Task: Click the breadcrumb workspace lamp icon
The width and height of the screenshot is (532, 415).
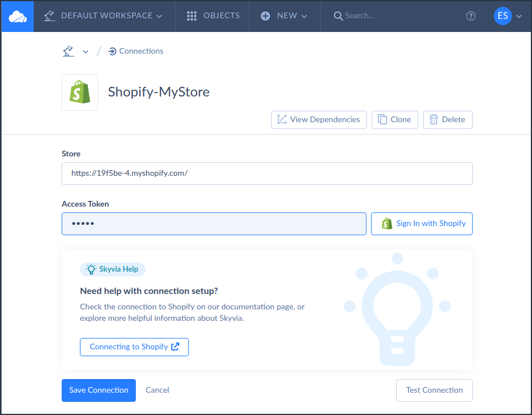Action: [68, 51]
